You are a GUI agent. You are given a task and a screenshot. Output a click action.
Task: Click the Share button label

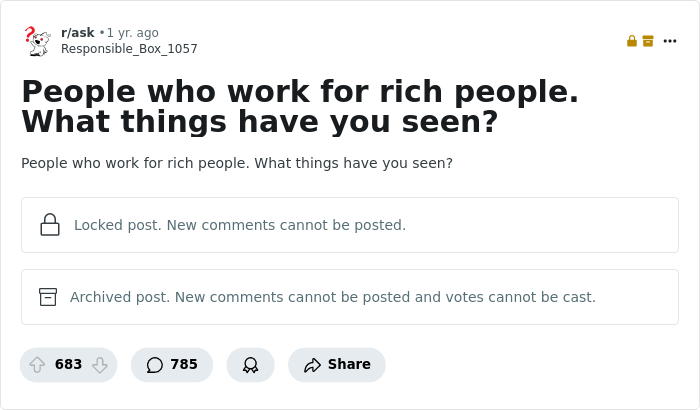(349, 365)
